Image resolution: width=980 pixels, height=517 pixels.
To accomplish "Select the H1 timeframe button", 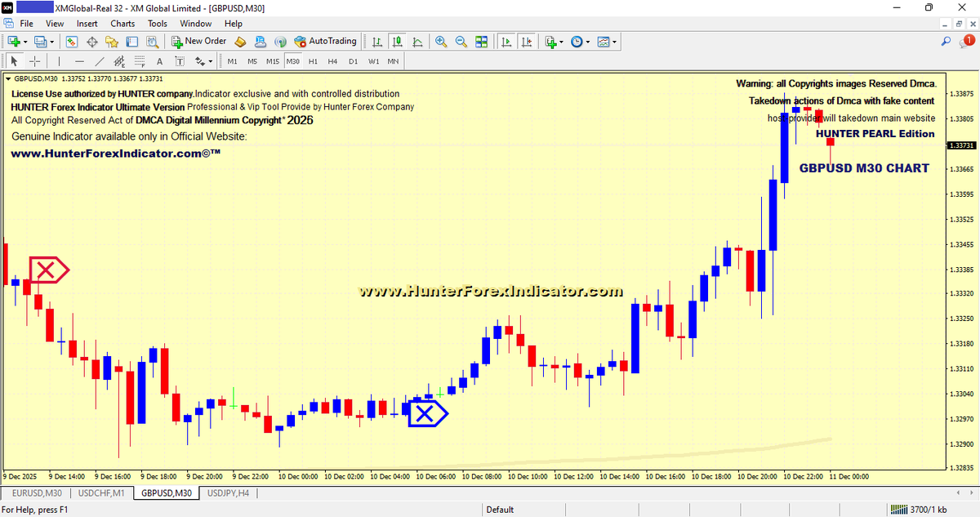I will [313, 61].
